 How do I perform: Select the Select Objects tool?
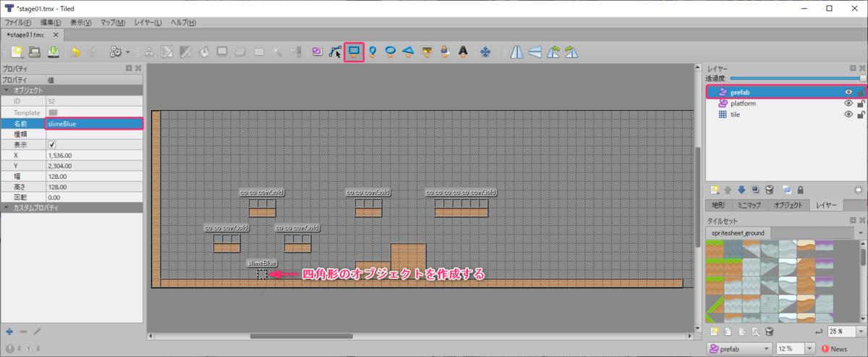tap(318, 52)
